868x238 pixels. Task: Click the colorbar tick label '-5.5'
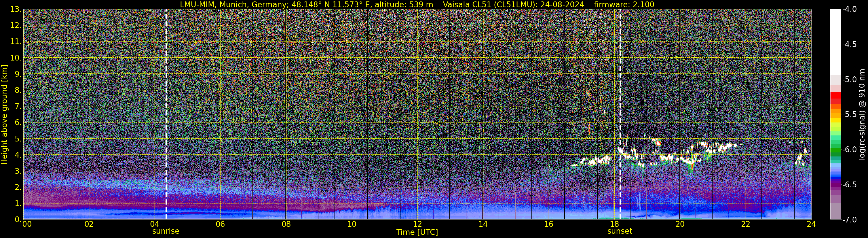[850, 114]
